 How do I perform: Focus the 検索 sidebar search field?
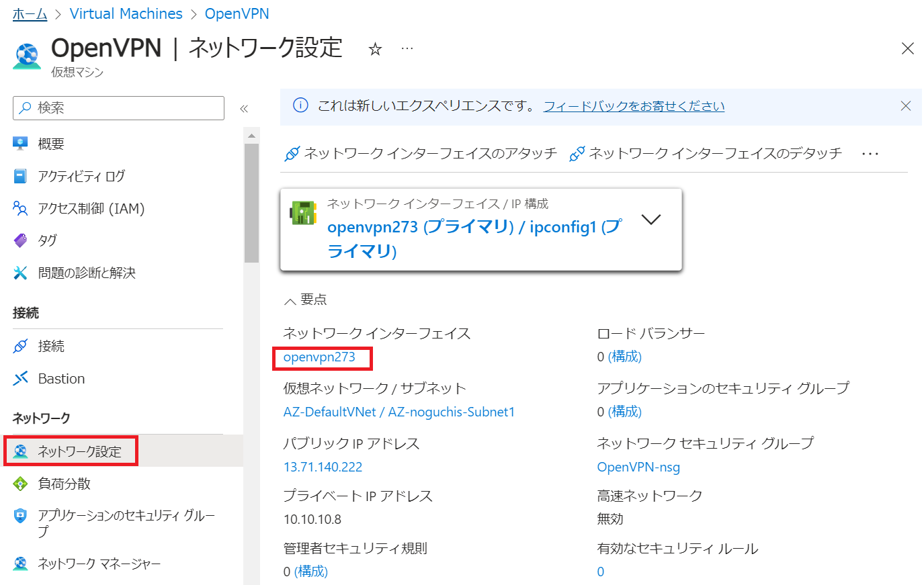[x=118, y=107]
